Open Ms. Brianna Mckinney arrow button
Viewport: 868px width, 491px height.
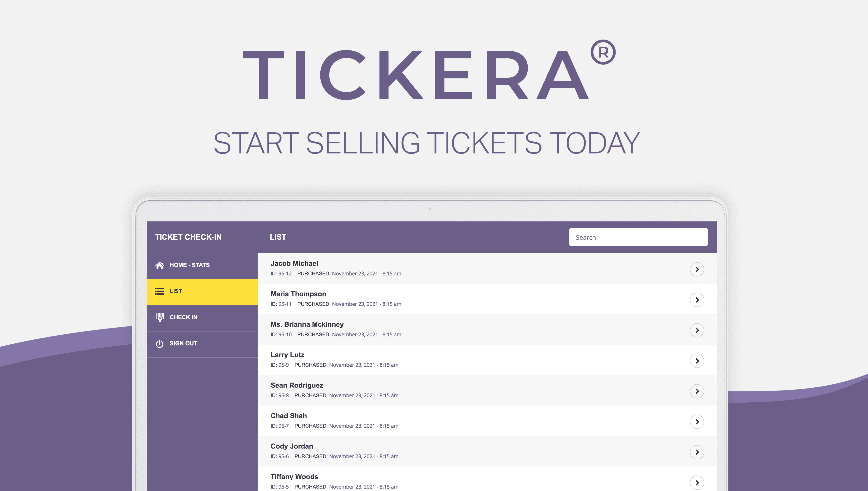697,330
